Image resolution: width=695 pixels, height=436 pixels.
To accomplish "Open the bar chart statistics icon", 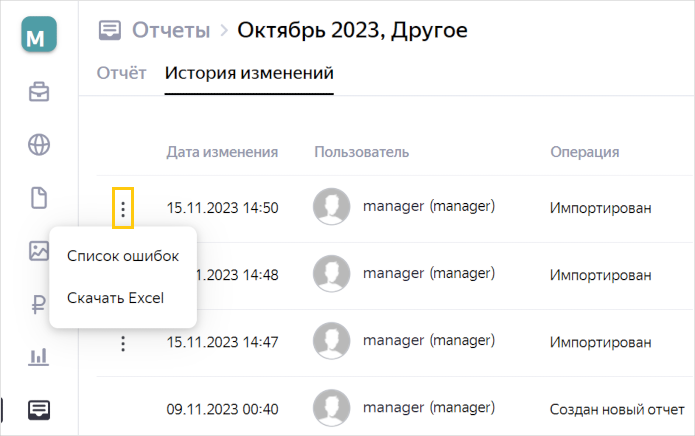I will pyautogui.click(x=39, y=357).
